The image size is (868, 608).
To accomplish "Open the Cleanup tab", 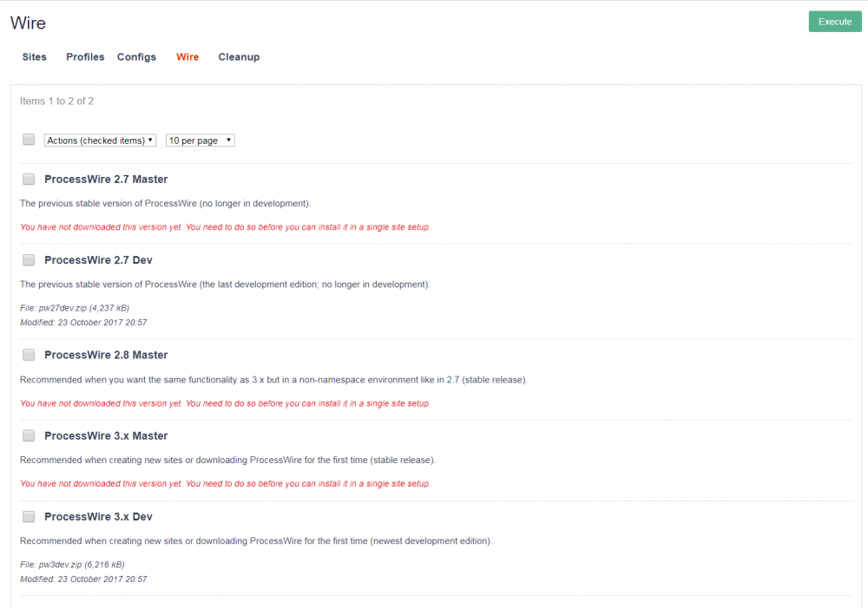I will click(240, 57).
